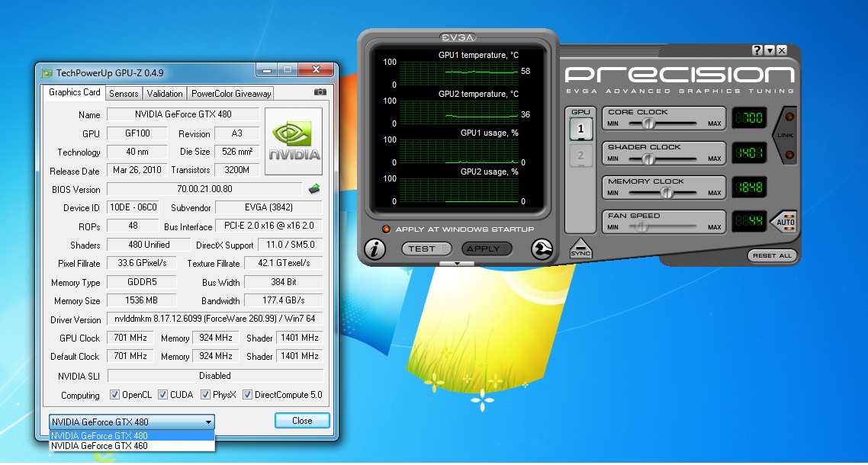The height and width of the screenshot is (465, 868).
Task: Open the Precision info button
Action: click(375, 249)
